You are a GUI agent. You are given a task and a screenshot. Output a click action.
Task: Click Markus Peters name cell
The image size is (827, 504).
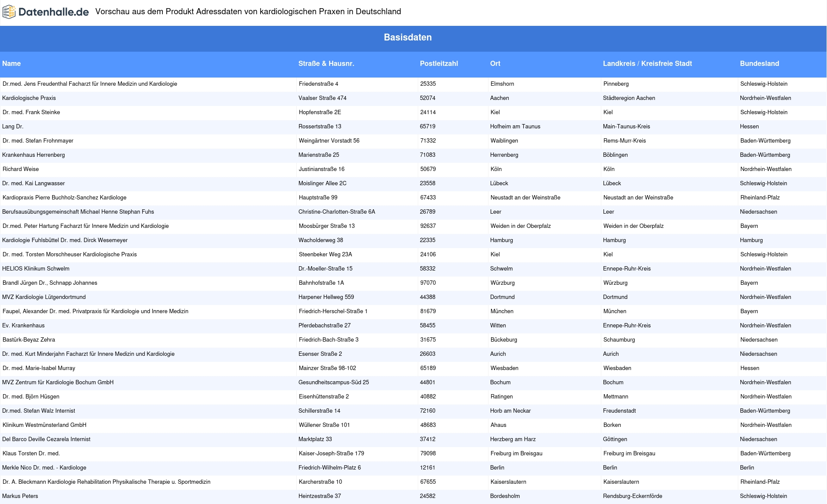[20, 496]
